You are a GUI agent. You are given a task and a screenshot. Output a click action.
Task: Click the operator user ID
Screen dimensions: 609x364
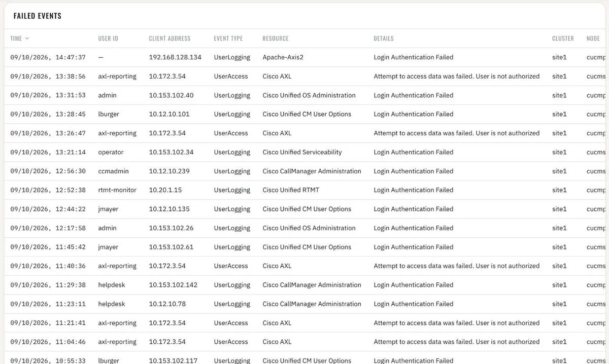(111, 152)
